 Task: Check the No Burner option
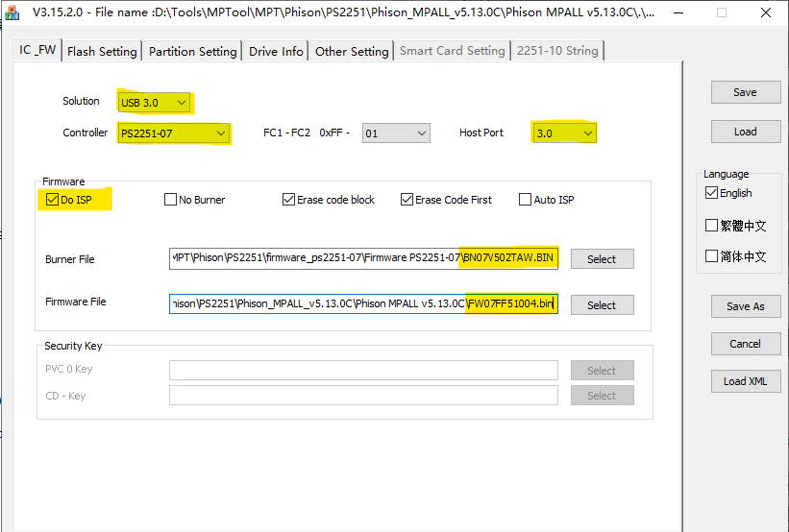[x=171, y=200]
